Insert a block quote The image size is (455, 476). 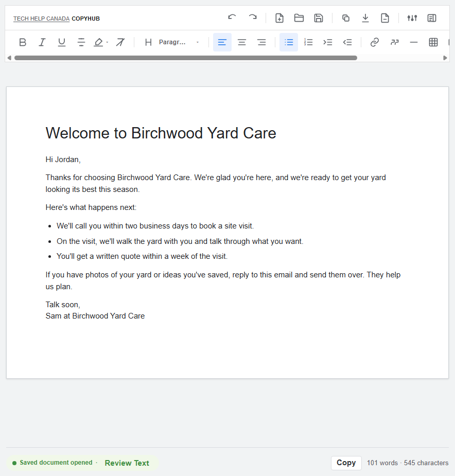[394, 42]
